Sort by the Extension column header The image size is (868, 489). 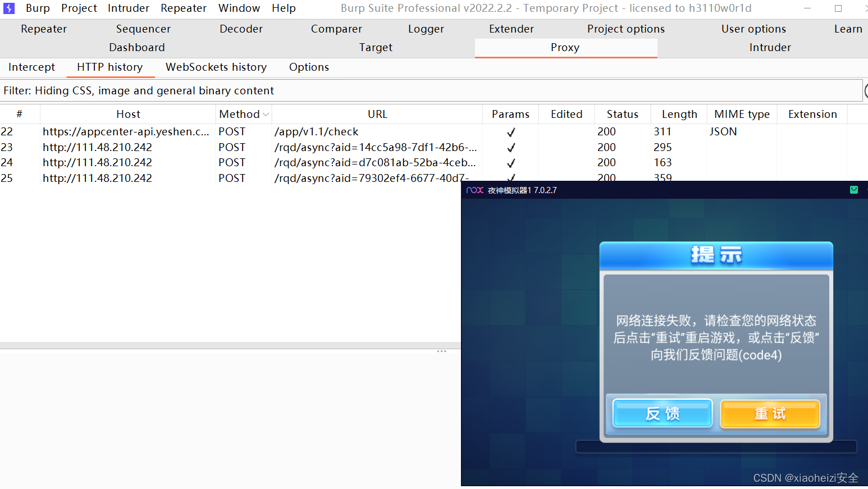pos(812,115)
